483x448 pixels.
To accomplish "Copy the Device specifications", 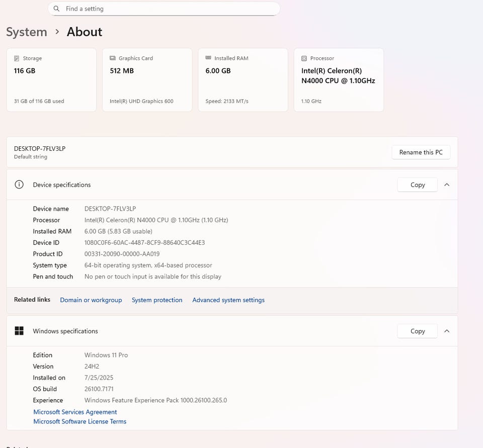I will (x=417, y=185).
